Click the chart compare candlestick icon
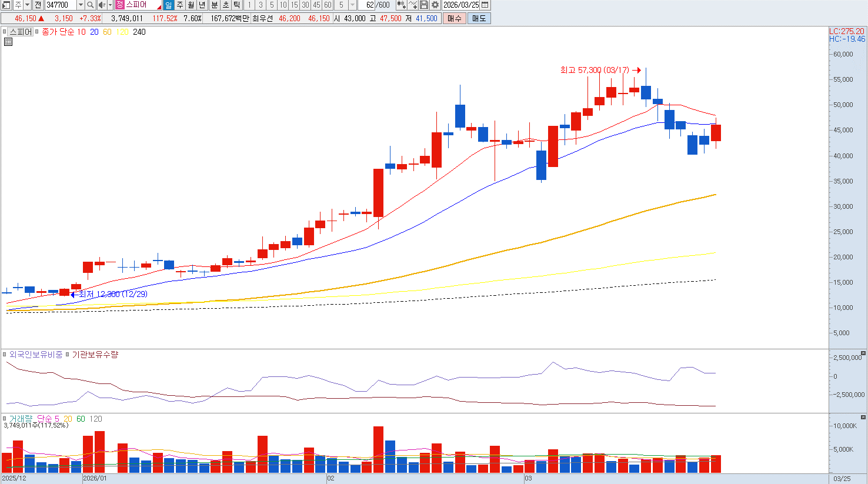The height and width of the screenshot is (484, 868). click(401, 5)
